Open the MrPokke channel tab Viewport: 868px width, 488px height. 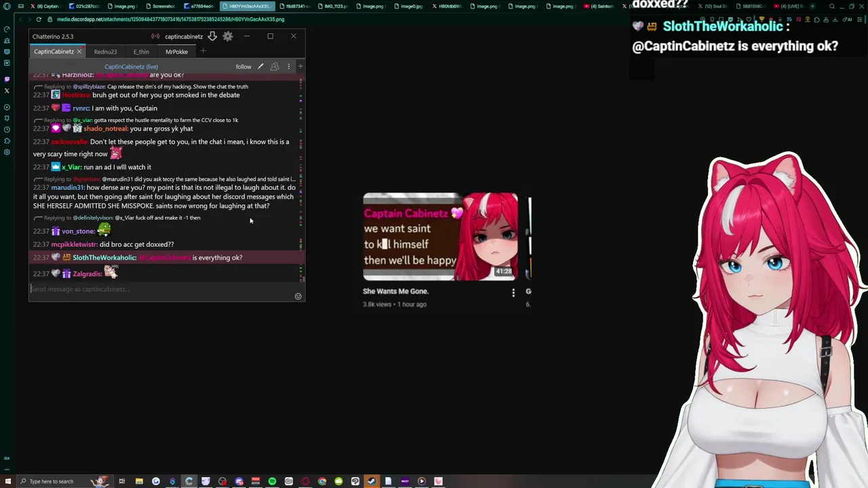click(x=176, y=52)
